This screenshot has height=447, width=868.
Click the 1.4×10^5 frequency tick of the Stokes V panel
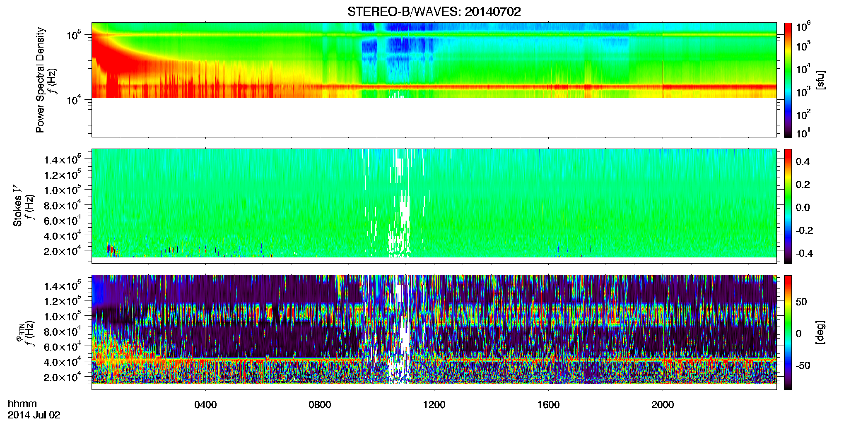pyautogui.click(x=63, y=159)
